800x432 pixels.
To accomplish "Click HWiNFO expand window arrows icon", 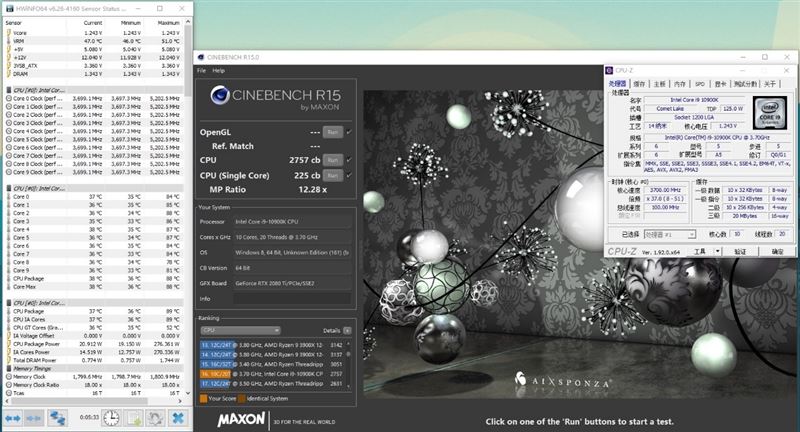I will (13, 418).
